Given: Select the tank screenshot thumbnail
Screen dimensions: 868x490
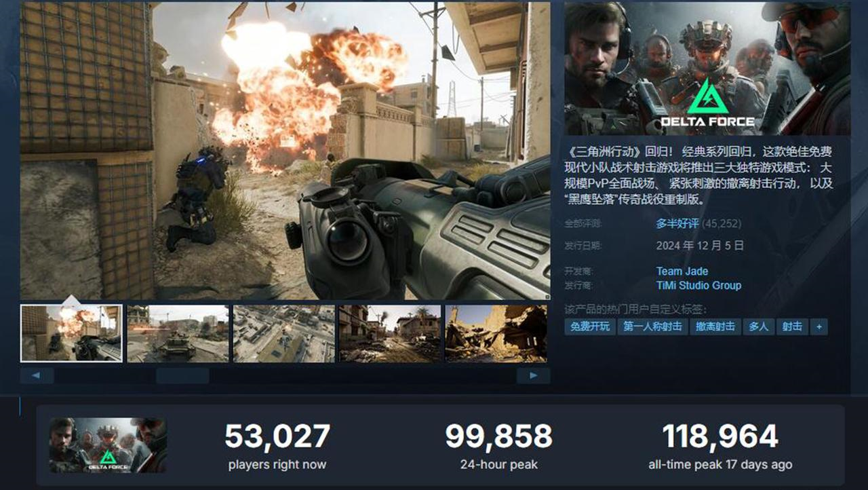Looking at the screenshot, I should point(178,333).
